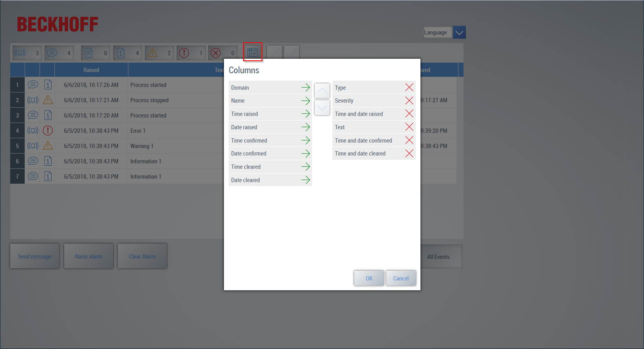Click the Send message button

35,256
